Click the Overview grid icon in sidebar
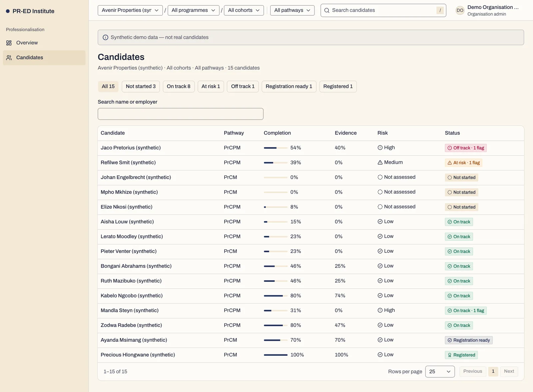533x392 pixels. click(9, 43)
